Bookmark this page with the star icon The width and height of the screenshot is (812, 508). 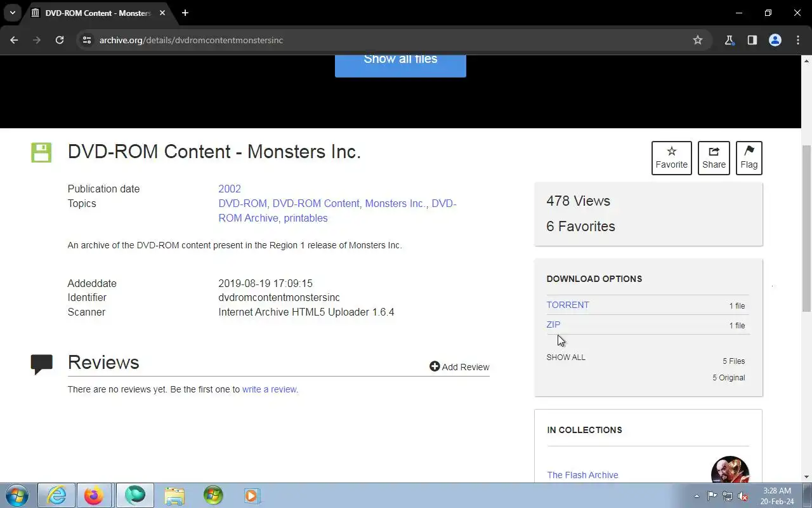coord(698,40)
